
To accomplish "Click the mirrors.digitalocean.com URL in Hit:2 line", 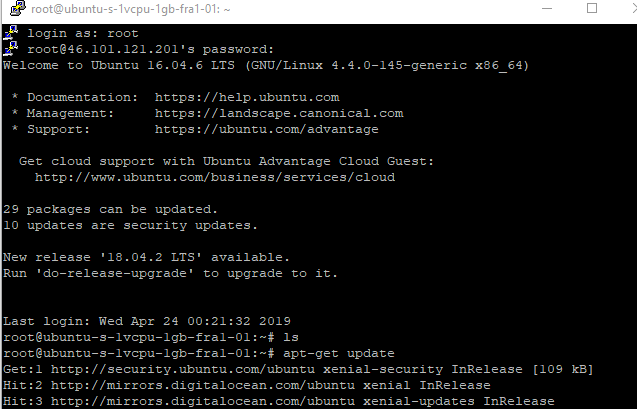I will (x=203, y=385).
